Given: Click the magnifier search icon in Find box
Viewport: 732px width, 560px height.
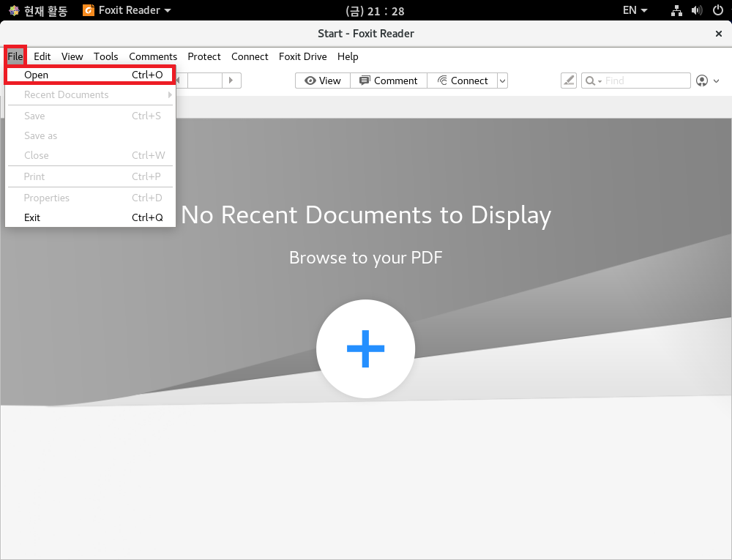Looking at the screenshot, I should [x=590, y=81].
